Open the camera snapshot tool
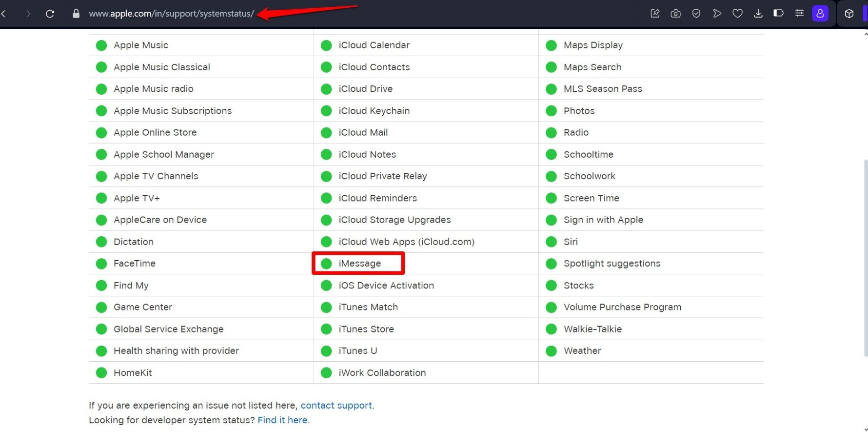 (675, 14)
